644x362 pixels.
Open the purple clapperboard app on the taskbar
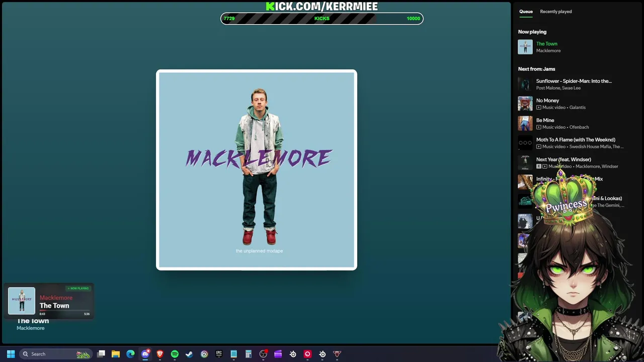point(278,354)
